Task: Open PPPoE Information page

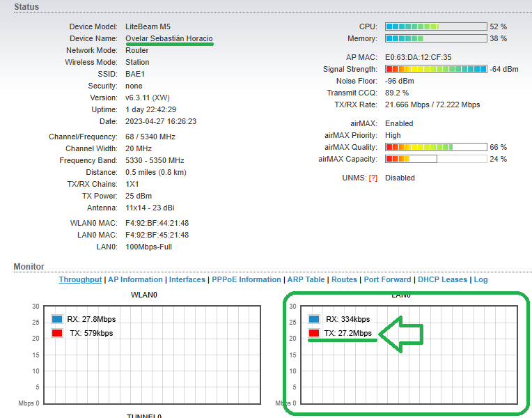Action: (247, 279)
